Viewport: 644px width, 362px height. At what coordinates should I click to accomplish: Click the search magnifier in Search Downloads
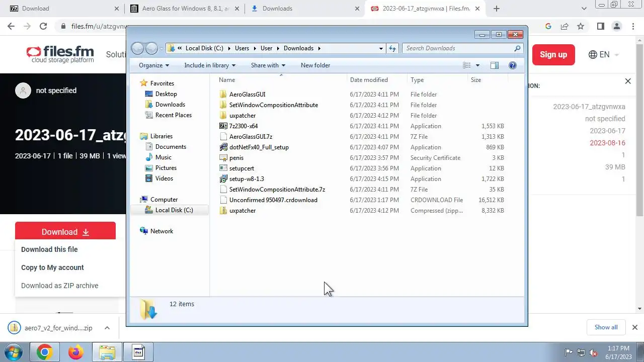(x=517, y=48)
